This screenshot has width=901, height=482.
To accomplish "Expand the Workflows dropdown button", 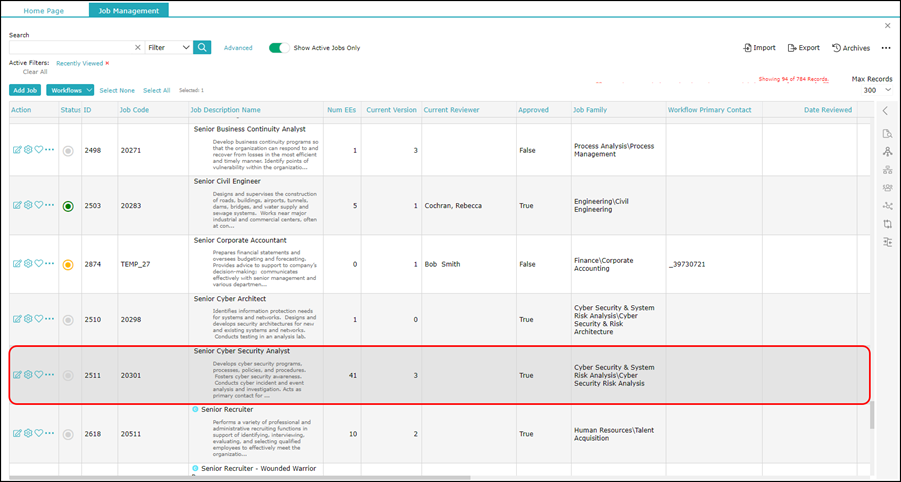I will tap(70, 90).
